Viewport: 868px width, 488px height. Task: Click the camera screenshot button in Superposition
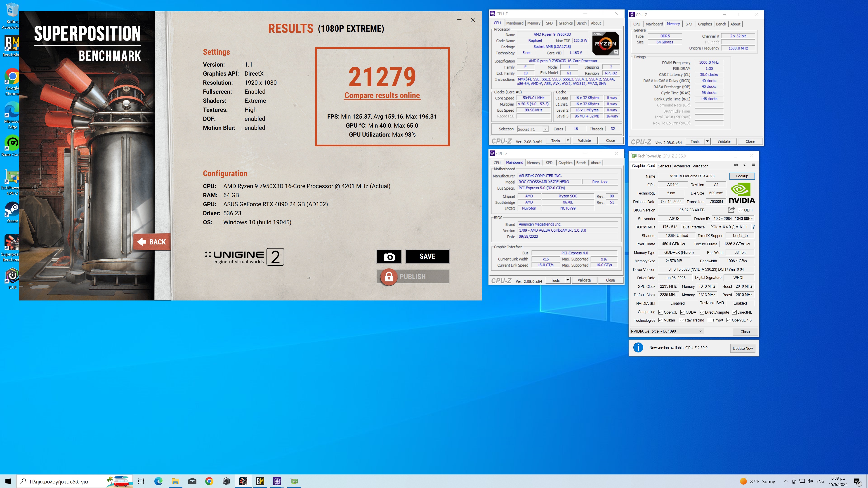click(389, 256)
